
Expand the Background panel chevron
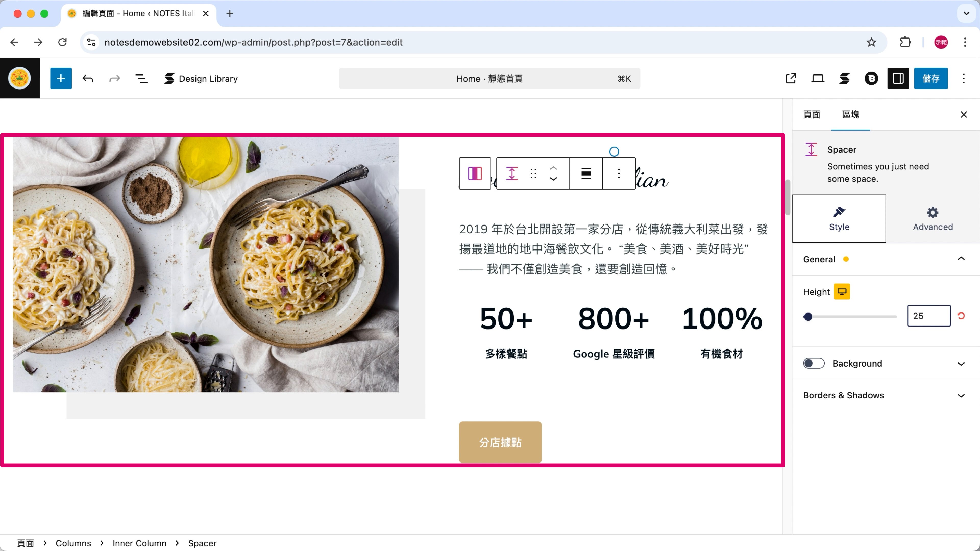pyautogui.click(x=961, y=364)
